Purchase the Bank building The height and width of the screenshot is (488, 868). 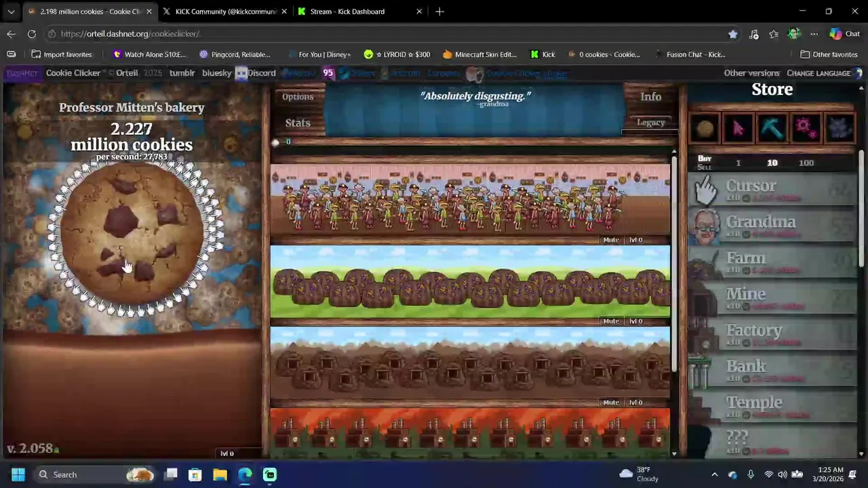point(772,370)
